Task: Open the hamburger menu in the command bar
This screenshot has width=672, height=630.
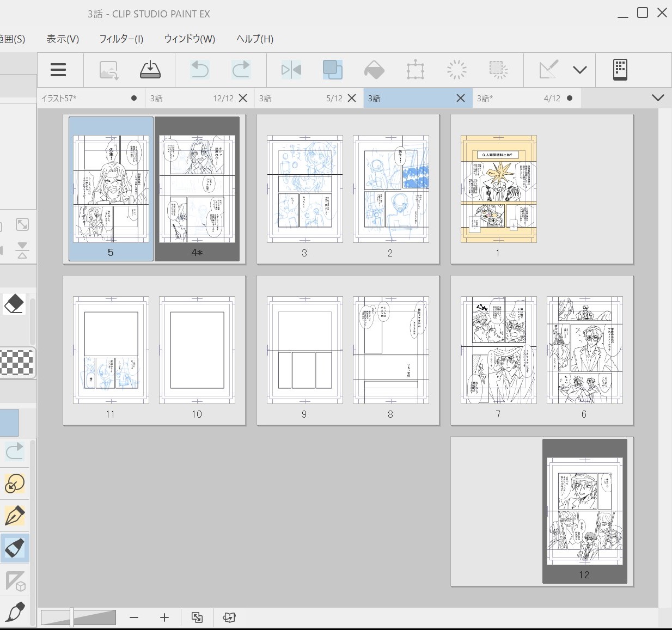Action: click(x=58, y=70)
